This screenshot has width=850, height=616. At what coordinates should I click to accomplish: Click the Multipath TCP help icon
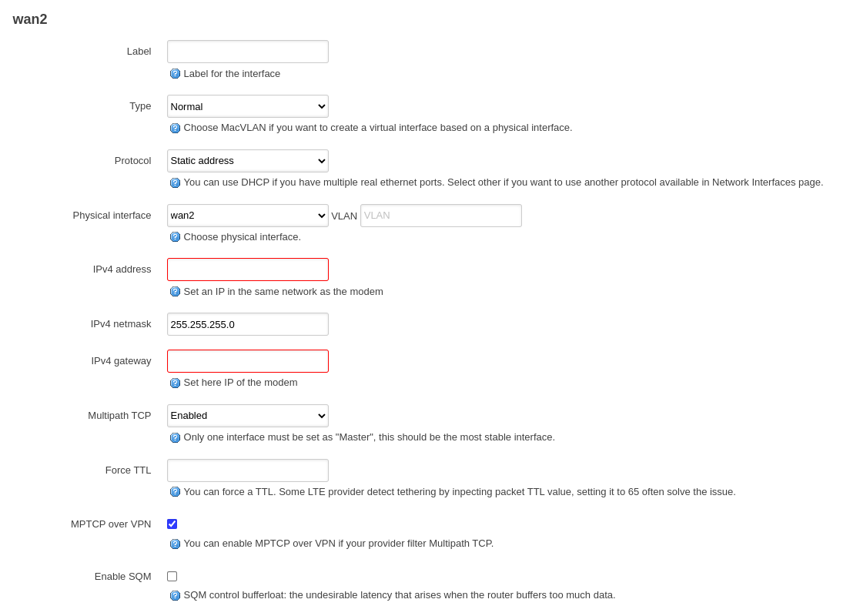click(x=175, y=437)
